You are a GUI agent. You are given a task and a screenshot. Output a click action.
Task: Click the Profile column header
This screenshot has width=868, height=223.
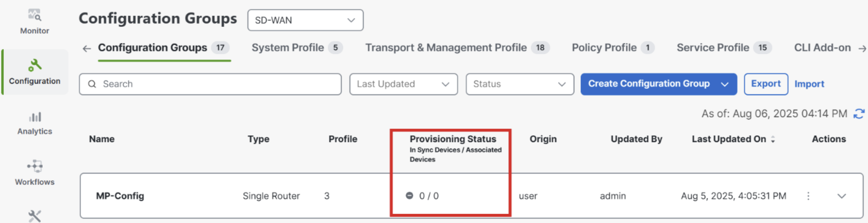coord(343,139)
